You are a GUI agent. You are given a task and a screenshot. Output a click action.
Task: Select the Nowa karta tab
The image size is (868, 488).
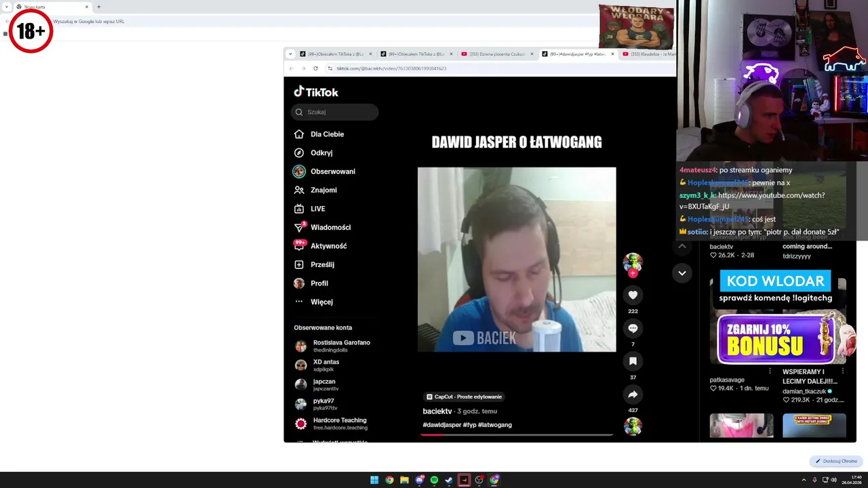point(52,7)
